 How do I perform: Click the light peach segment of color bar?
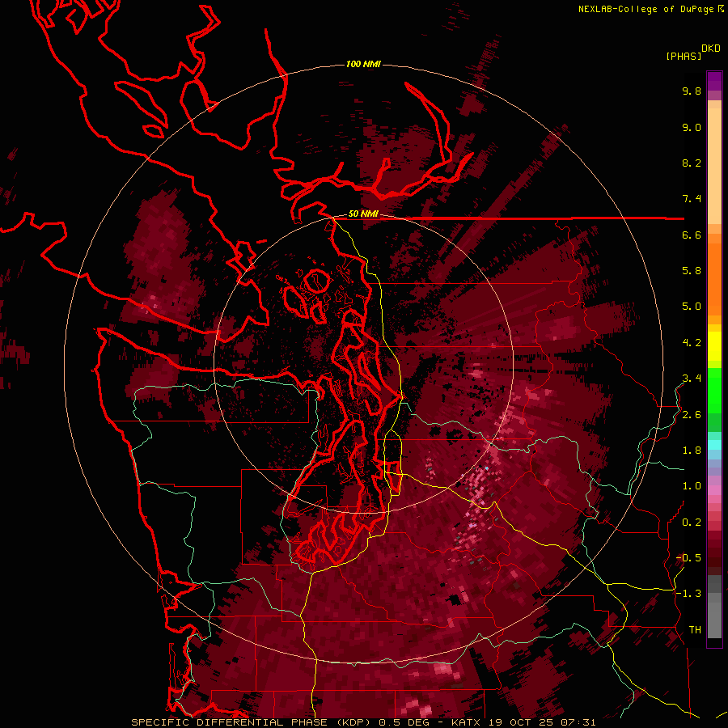pos(714,166)
